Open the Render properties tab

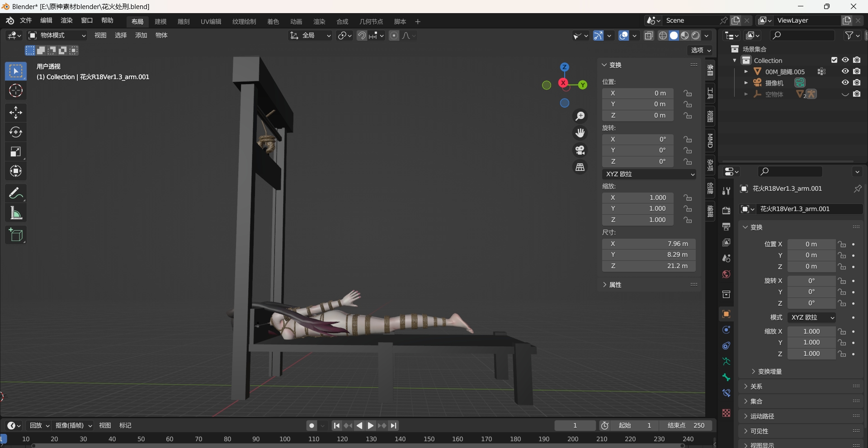(x=726, y=211)
